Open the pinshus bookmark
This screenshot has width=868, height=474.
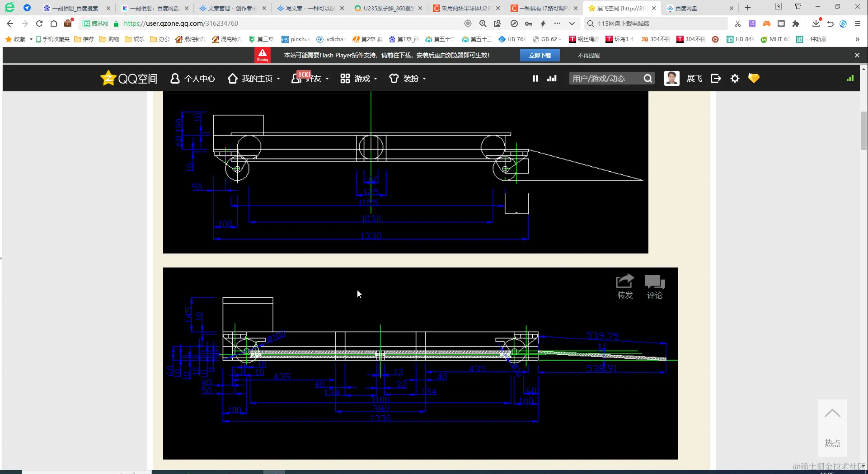(x=296, y=39)
